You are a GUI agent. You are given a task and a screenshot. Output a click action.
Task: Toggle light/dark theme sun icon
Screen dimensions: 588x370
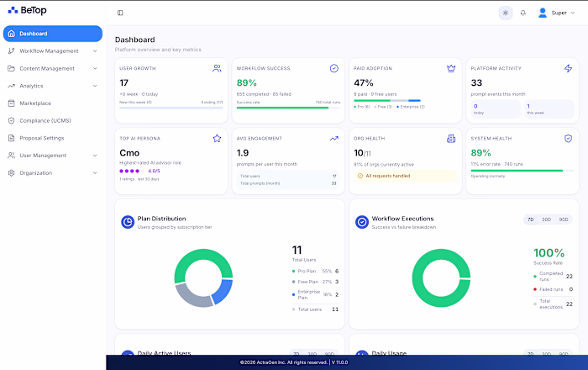pyautogui.click(x=505, y=13)
